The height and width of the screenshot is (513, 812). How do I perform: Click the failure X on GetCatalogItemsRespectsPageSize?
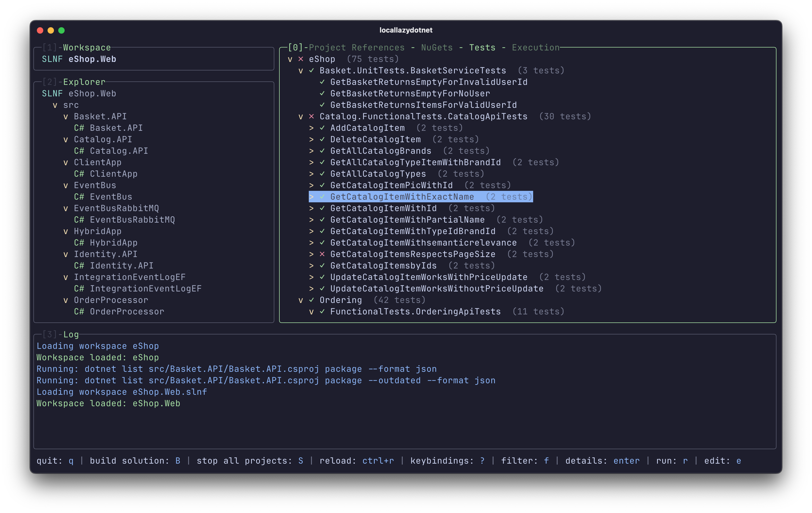tap(322, 254)
